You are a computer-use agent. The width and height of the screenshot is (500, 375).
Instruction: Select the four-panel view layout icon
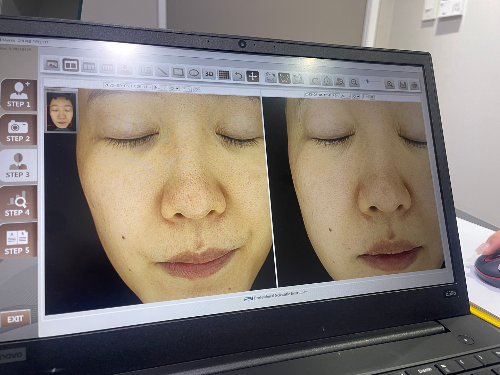tap(107, 68)
